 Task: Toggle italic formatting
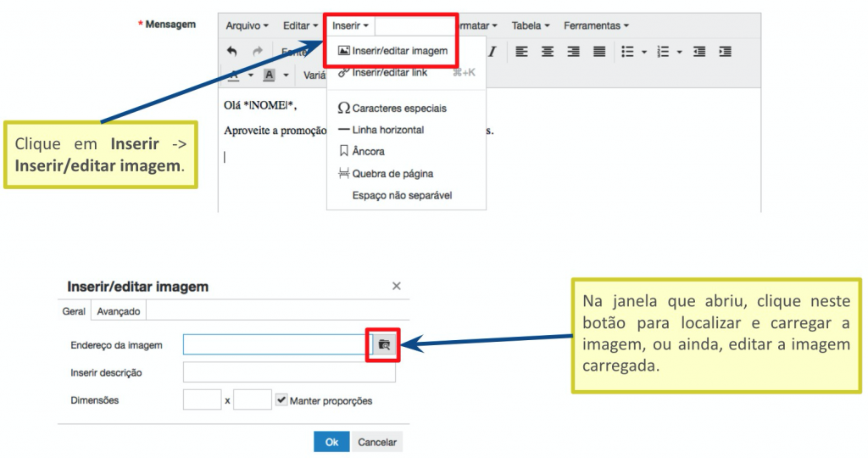pos(492,52)
